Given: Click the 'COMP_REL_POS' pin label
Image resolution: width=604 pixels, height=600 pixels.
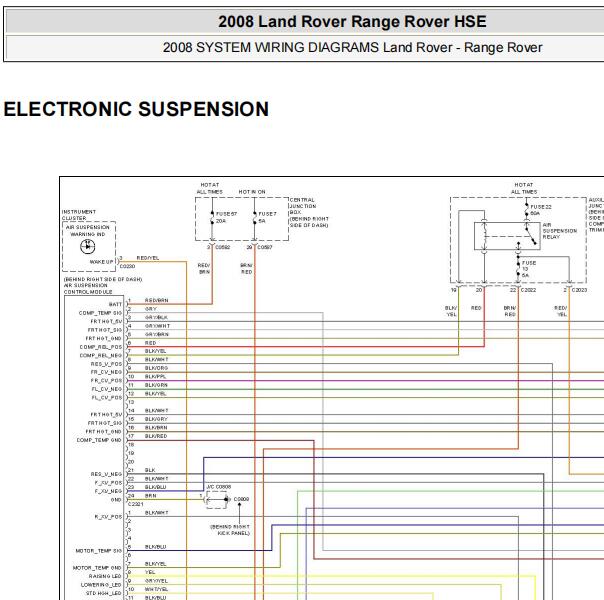Looking at the screenshot, I should pos(101,347).
